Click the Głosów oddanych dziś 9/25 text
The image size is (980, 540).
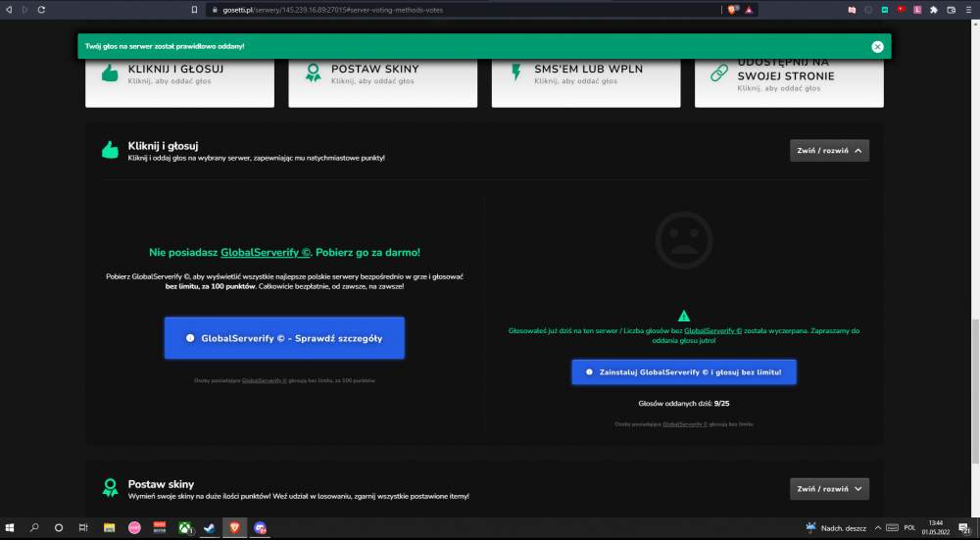[x=684, y=404]
